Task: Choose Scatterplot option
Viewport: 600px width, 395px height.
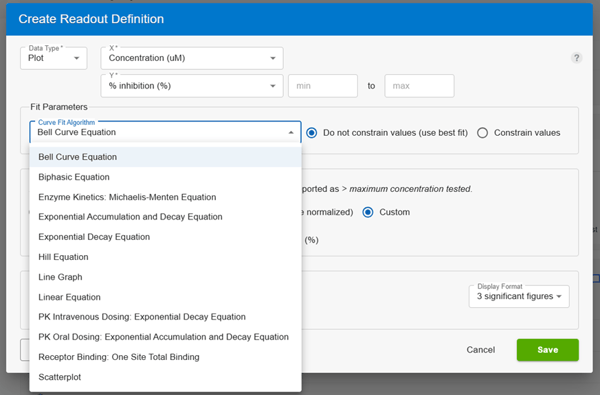Action: point(165,377)
